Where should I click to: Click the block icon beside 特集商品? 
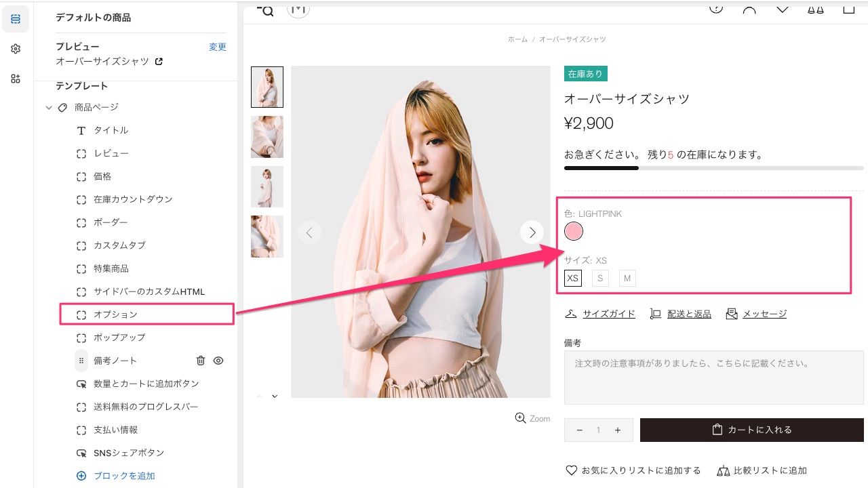81,268
